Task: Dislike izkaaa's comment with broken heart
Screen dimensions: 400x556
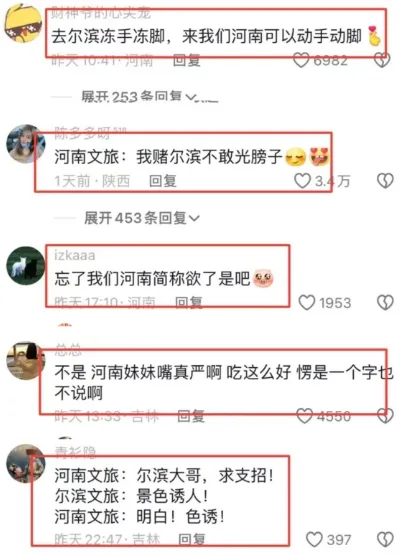Action: click(x=385, y=303)
